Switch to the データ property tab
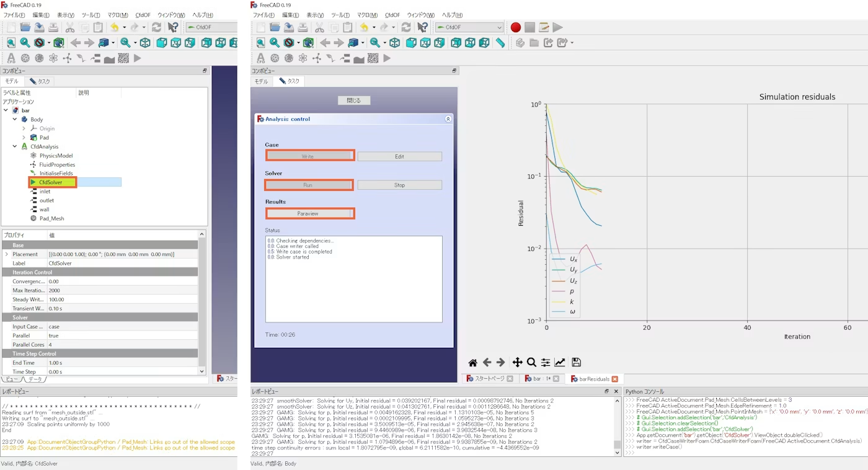This screenshot has height=470, width=868. (35, 379)
